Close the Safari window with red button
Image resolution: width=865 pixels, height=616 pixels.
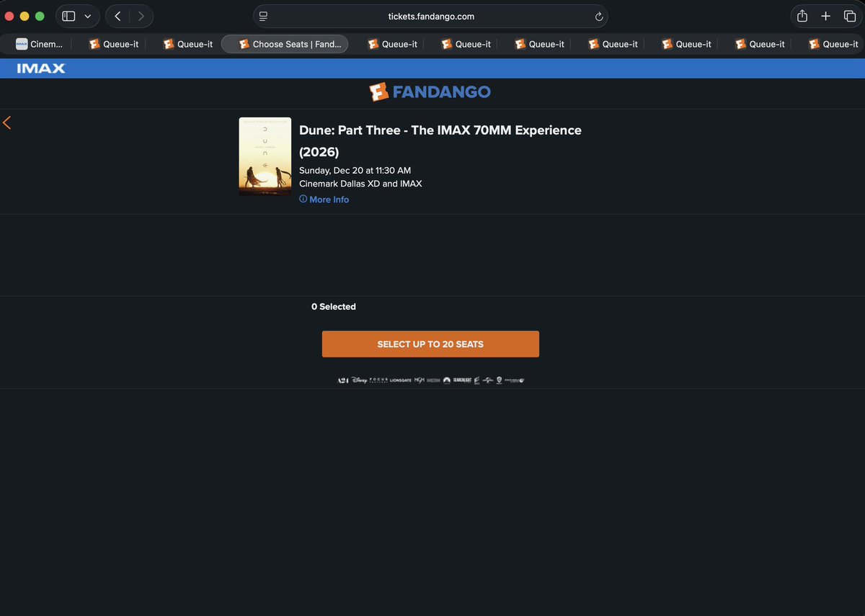click(x=9, y=16)
